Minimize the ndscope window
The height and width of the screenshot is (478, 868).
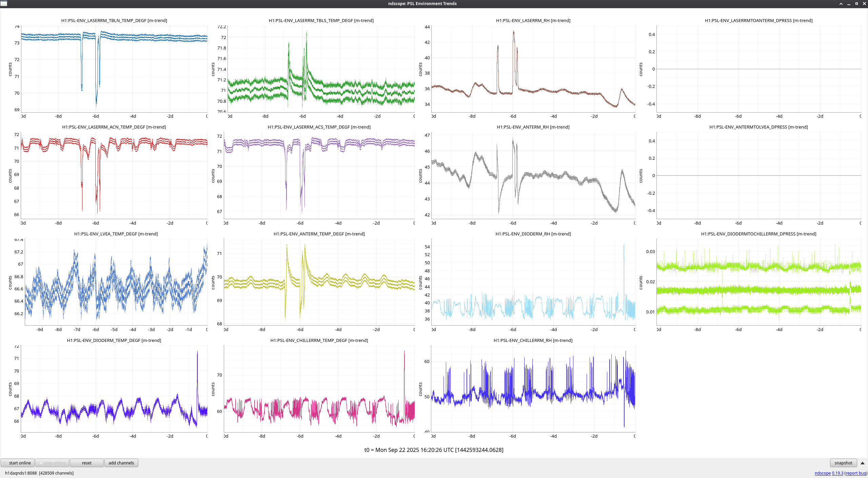pos(849,3)
